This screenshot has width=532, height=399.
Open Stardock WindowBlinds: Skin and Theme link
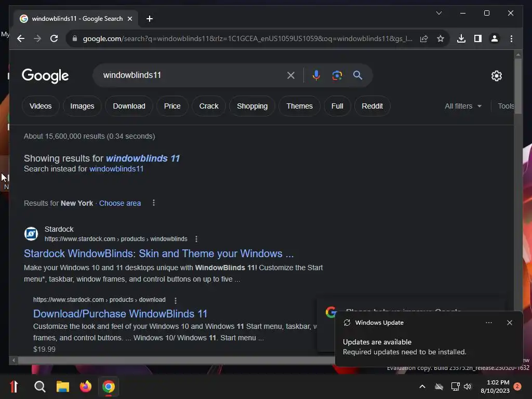point(159,254)
